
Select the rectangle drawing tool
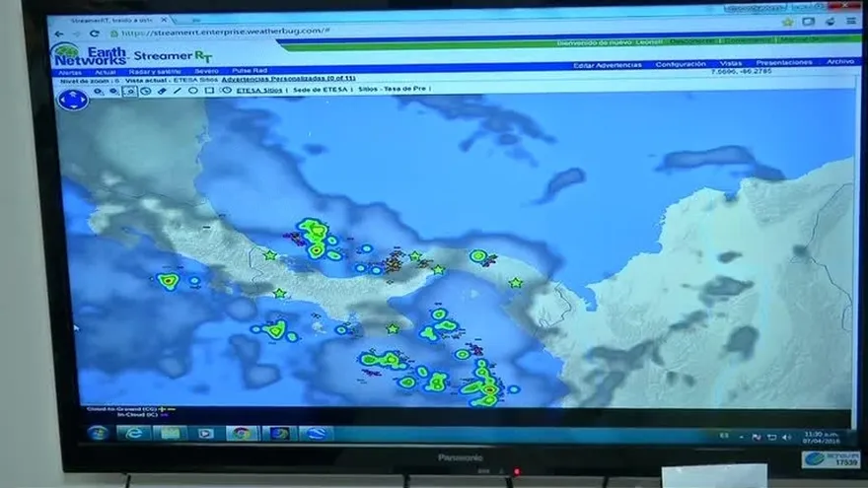209,90
